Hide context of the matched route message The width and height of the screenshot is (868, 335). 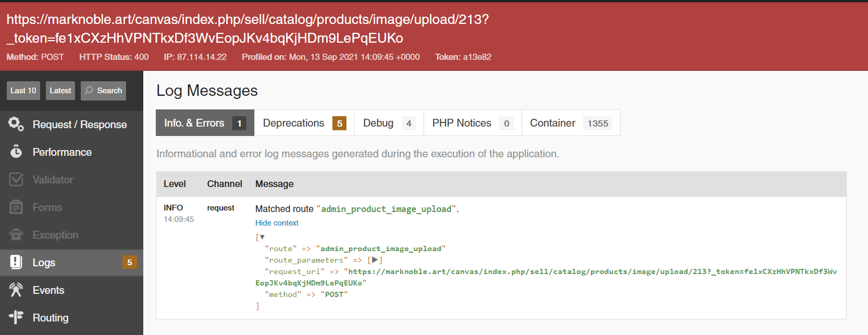click(x=277, y=223)
